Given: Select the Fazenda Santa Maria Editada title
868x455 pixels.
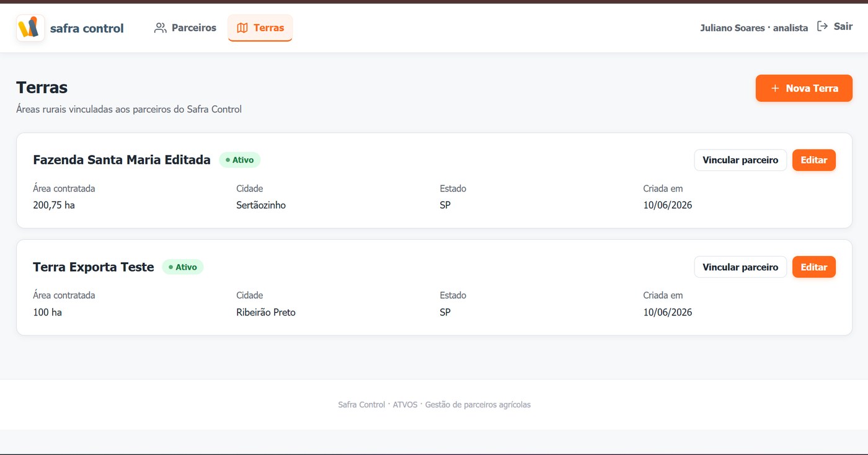Looking at the screenshot, I should 122,160.
